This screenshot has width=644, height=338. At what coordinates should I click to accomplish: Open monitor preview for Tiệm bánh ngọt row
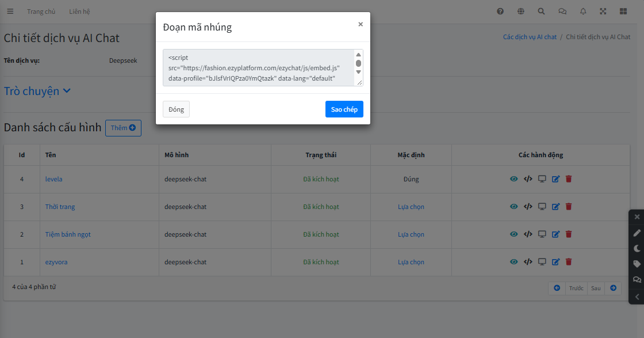click(x=542, y=234)
